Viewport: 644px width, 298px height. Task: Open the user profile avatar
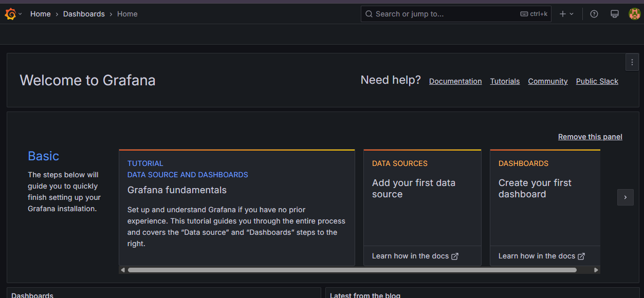(634, 14)
